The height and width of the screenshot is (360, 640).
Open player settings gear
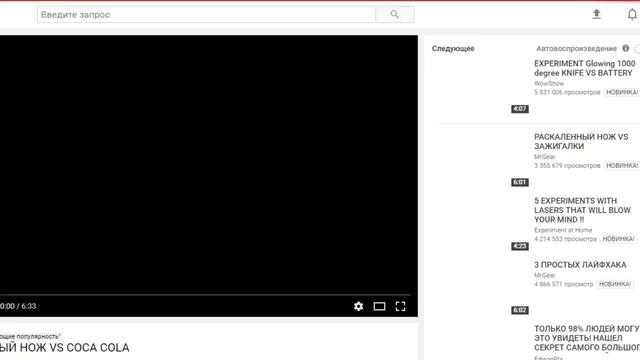pos(358,306)
